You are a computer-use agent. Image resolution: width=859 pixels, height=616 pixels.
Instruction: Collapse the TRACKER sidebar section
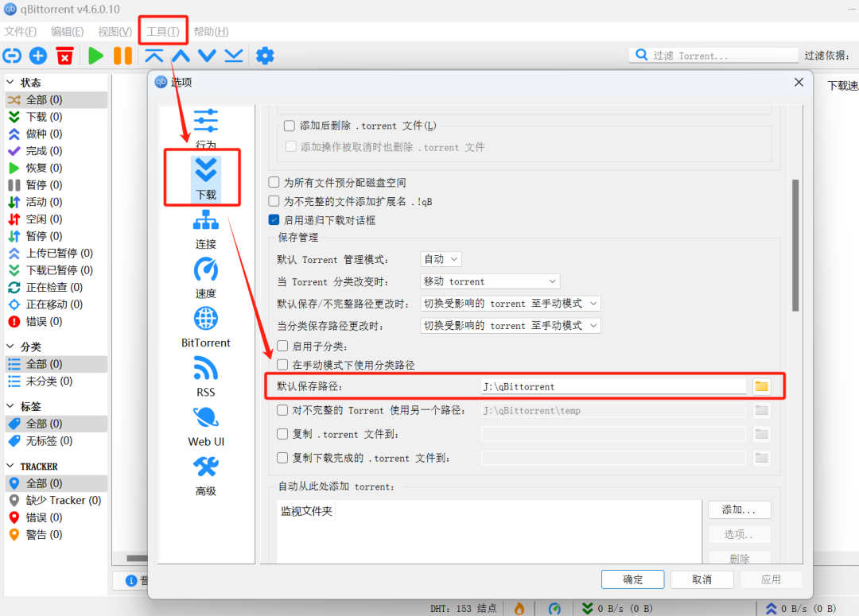tap(10, 466)
